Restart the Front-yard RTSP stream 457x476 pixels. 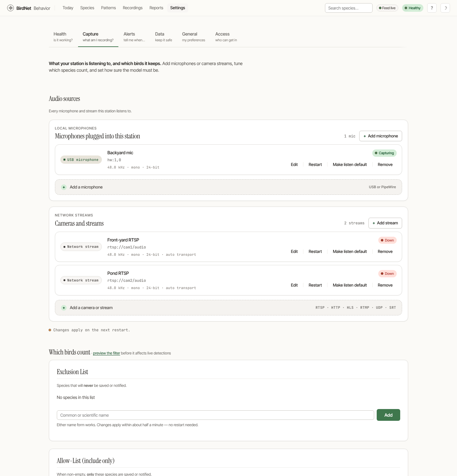pos(315,252)
